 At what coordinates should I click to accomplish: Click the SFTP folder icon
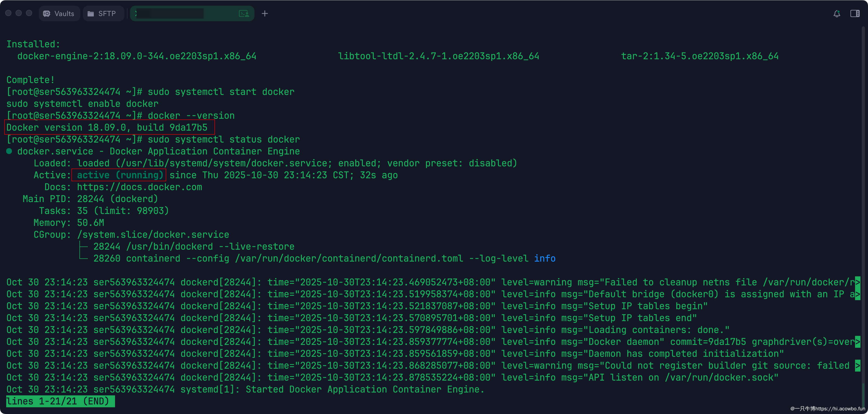point(91,13)
